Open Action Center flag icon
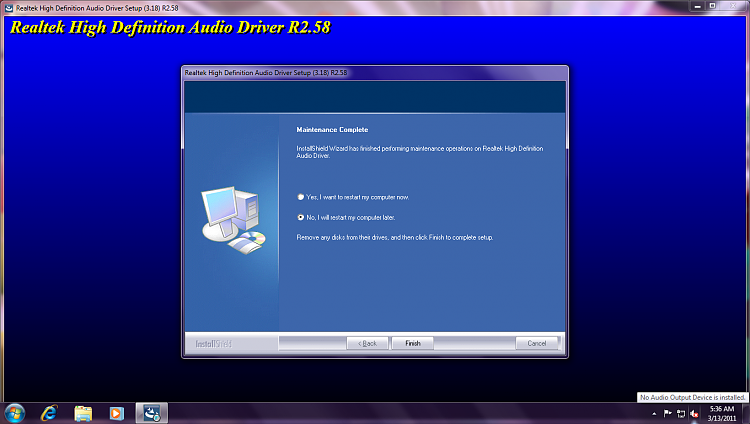The width and height of the screenshot is (750, 424). [x=668, y=413]
